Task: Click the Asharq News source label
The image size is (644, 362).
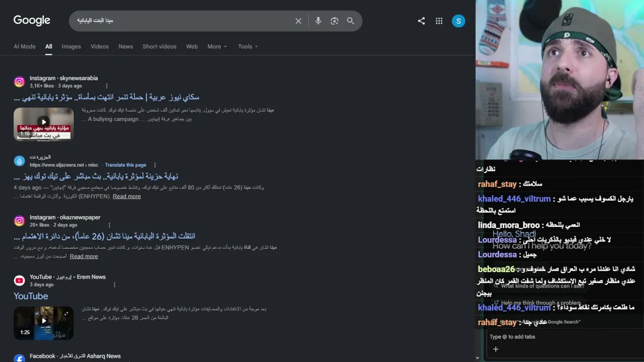Action: click(x=75, y=356)
